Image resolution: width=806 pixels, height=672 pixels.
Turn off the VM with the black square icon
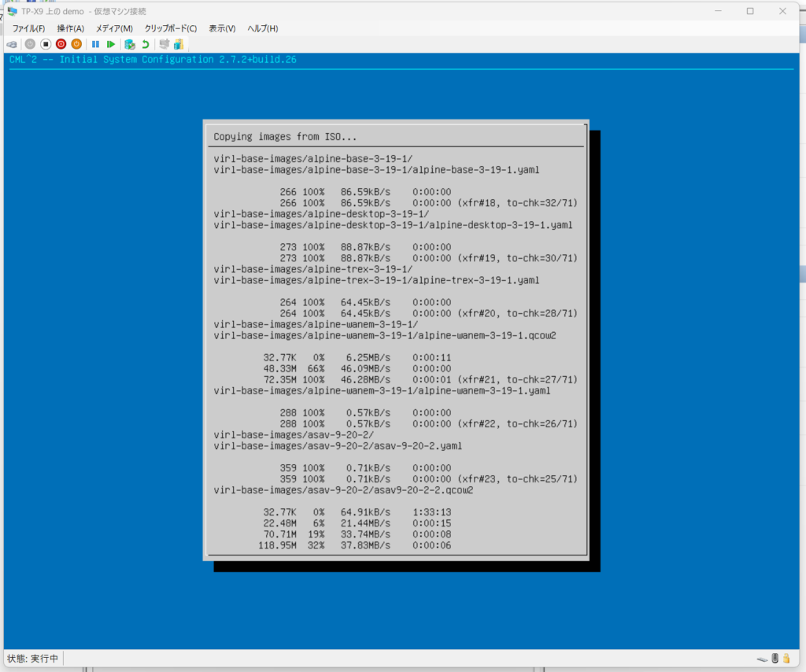point(46,44)
